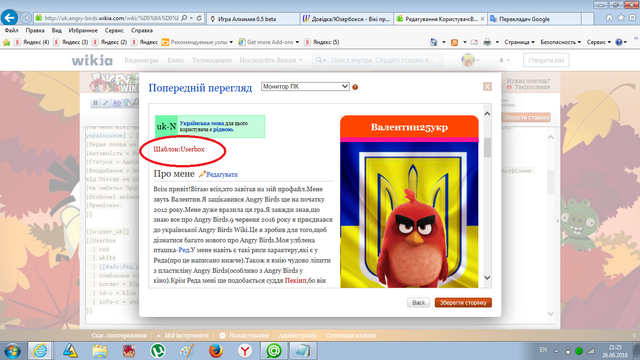Open the IE Home icon
Screen dimensions: 640x360
pos(609,18)
